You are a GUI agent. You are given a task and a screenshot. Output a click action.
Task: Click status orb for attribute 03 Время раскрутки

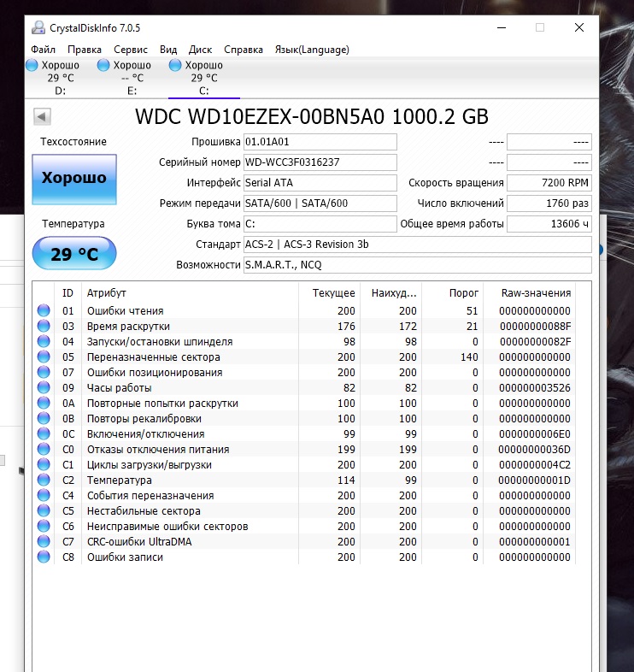click(x=44, y=326)
